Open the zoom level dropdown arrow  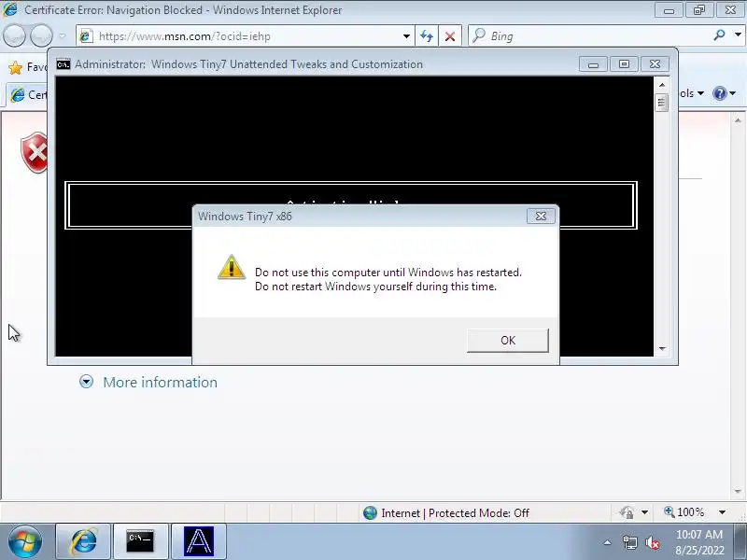pyautogui.click(x=722, y=512)
